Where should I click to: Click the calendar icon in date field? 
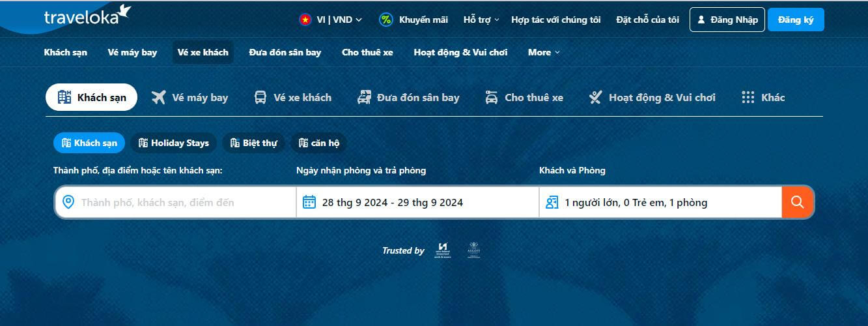(x=309, y=202)
